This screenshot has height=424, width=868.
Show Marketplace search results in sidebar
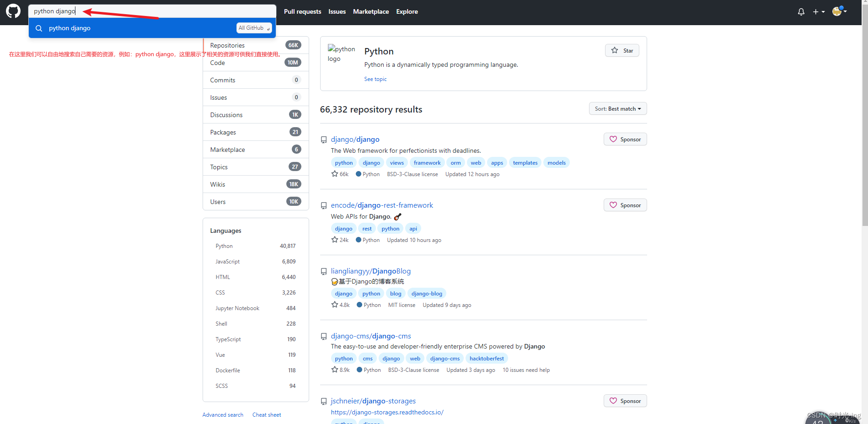[256, 150]
